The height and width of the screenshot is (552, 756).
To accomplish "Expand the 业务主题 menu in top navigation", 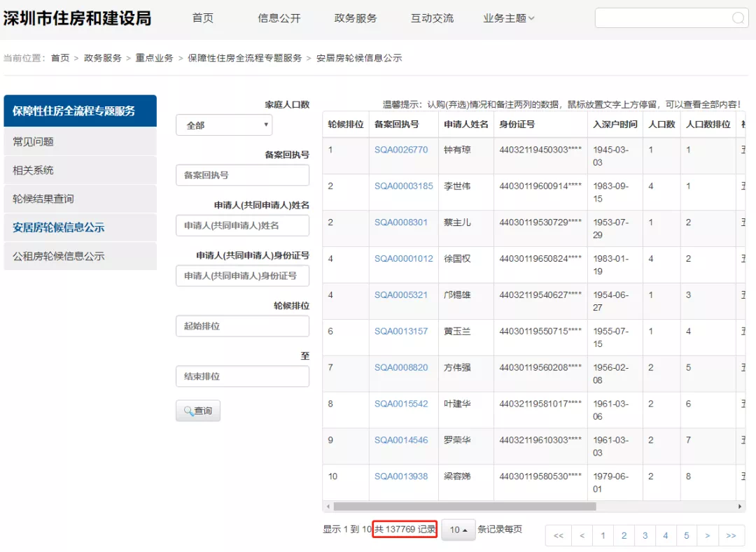I will click(508, 18).
